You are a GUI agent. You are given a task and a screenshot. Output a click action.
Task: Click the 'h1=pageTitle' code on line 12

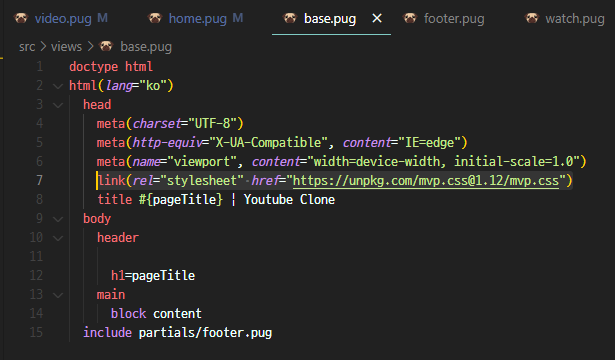click(x=153, y=276)
